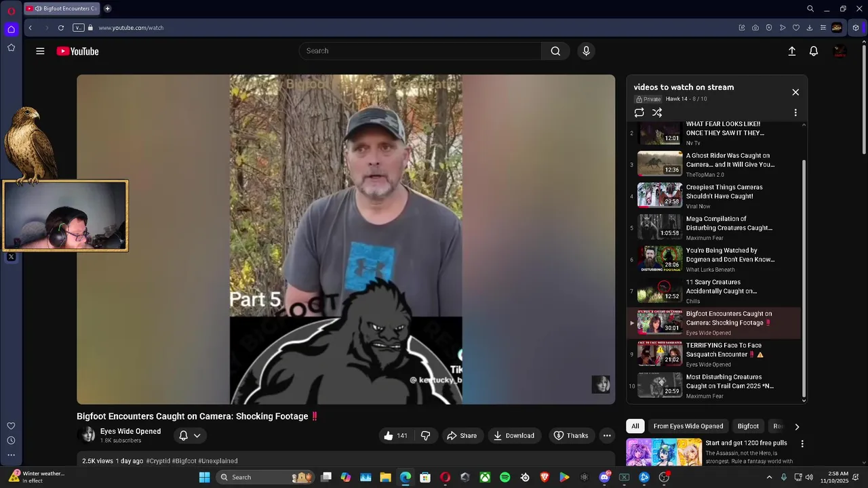Click the #Unexplained hashtag
Viewport: 868px width, 488px height.
point(218,461)
